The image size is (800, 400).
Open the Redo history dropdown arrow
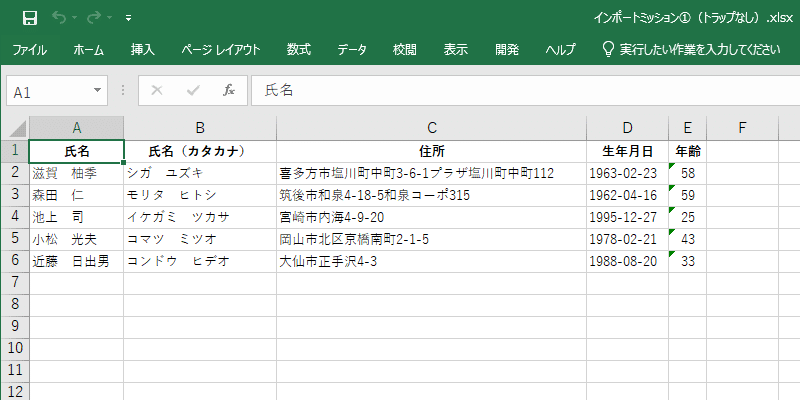tap(109, 18)
